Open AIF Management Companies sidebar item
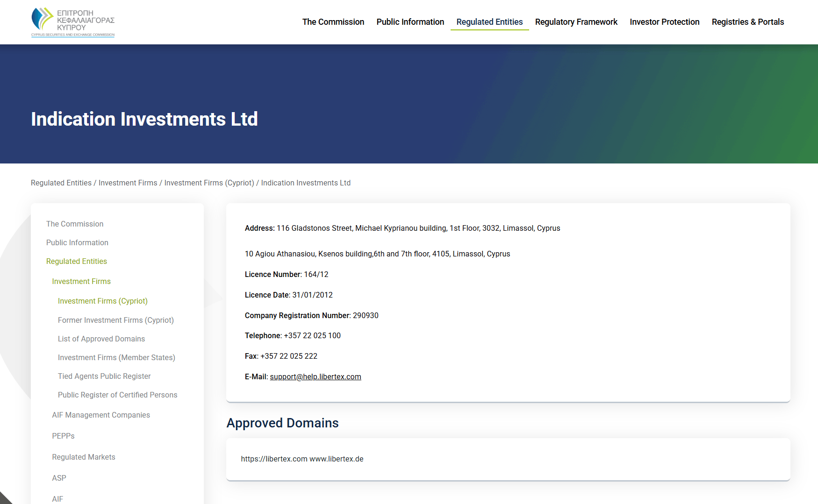 [x=101, y=415]
